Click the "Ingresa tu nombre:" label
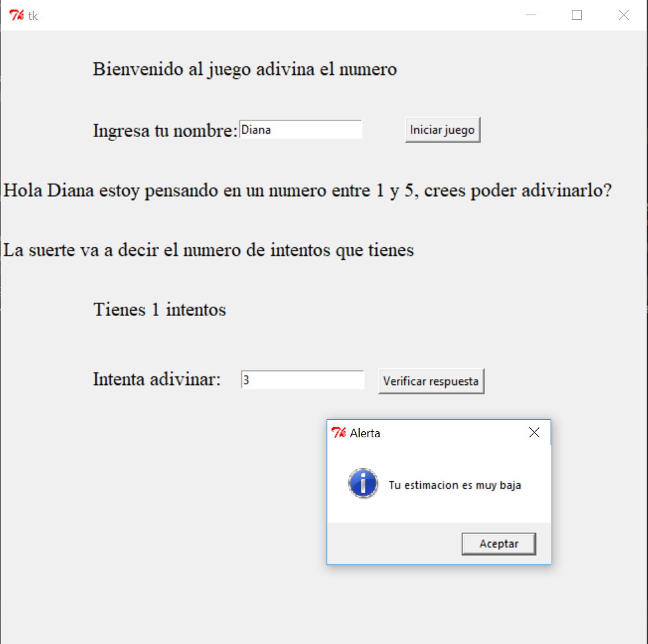Image resolution: width=648 pixels, height=644 pixels. click(165, 131)
